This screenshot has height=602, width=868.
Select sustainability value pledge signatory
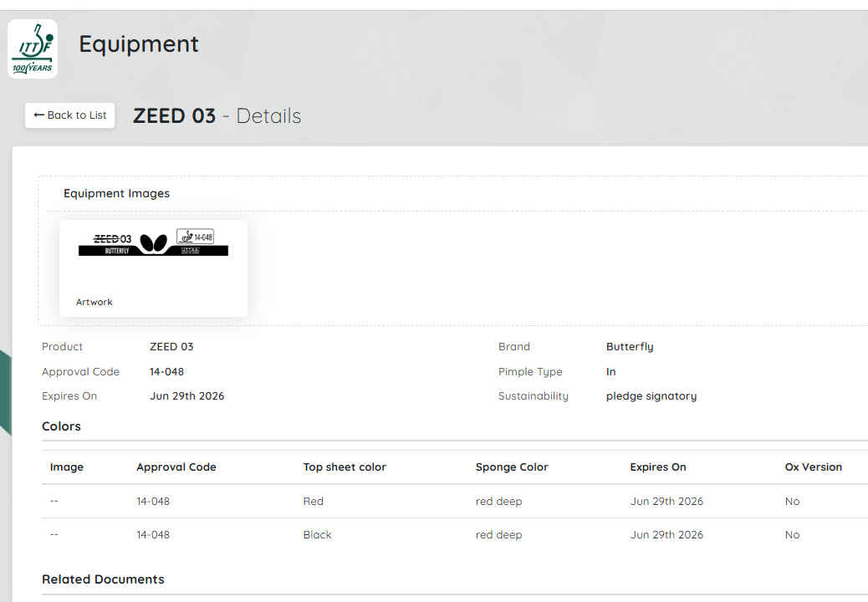pos(651,396)
